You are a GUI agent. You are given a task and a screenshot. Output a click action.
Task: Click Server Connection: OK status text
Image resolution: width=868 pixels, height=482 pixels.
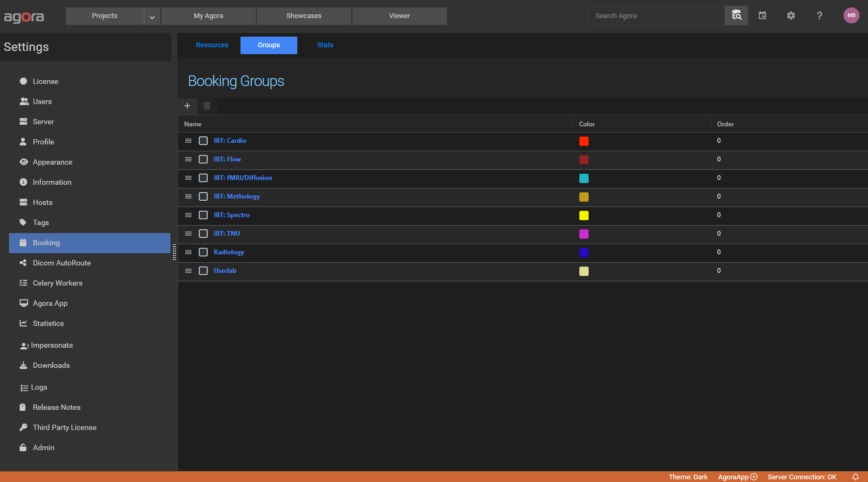click(802, 477)
